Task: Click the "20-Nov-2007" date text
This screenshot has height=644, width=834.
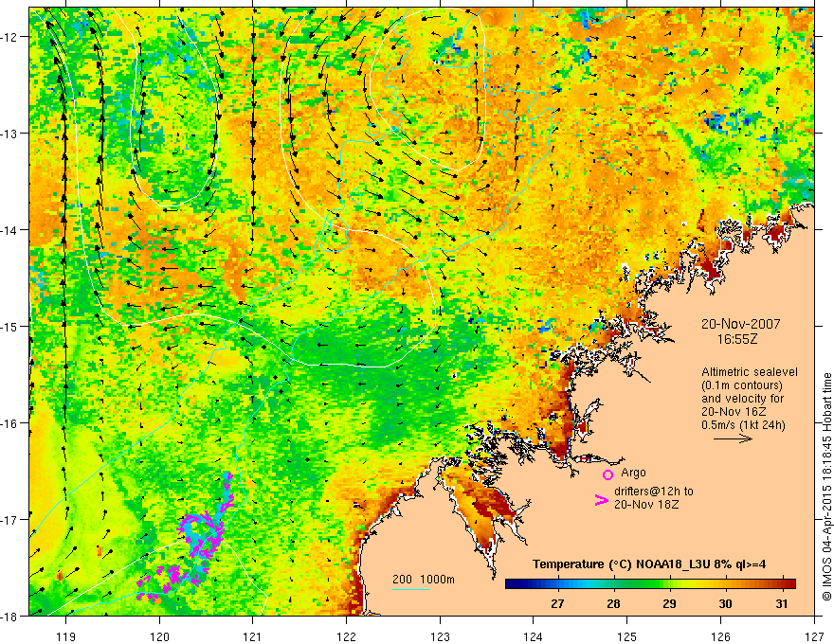Action: coord(740,324)
